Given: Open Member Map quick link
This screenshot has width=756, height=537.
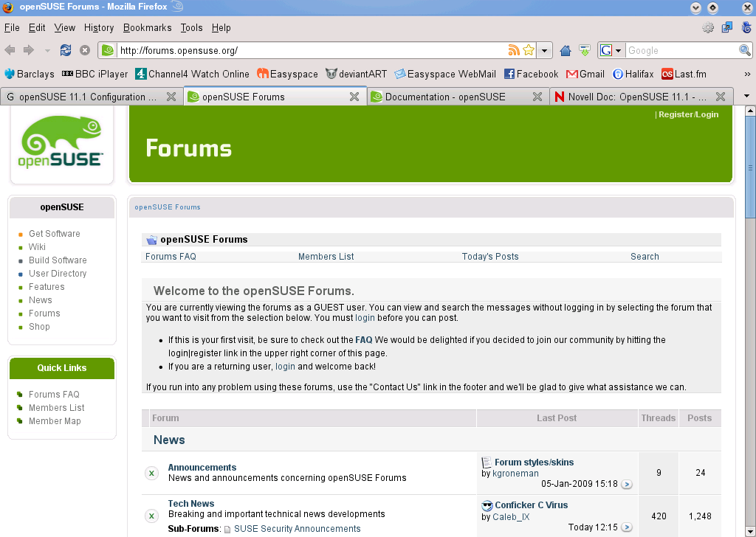Looking at the screenshot, I should (55, 421).
